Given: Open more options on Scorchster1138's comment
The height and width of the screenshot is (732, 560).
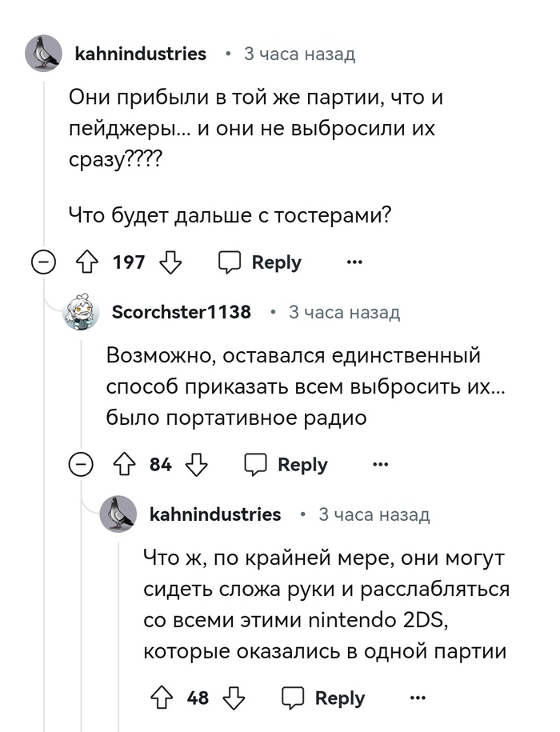Looking at the screenshot, I should click(380, 465).
